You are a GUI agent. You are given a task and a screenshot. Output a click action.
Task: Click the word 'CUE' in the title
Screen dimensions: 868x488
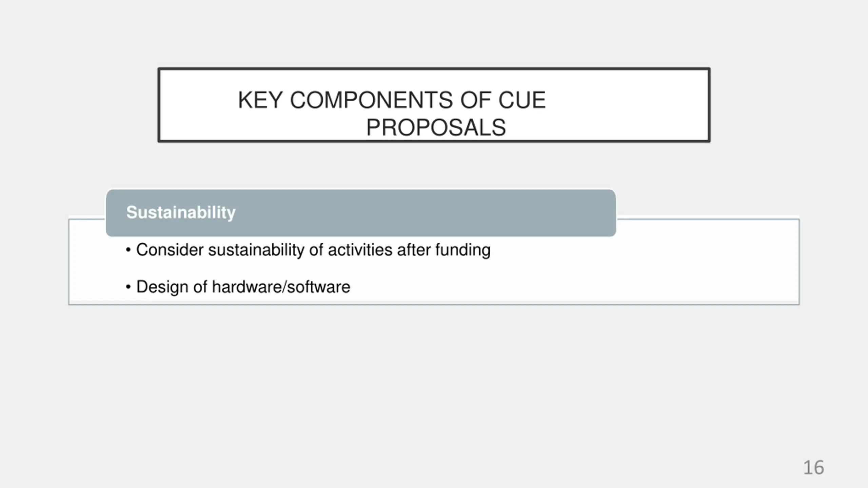(521, 100)
